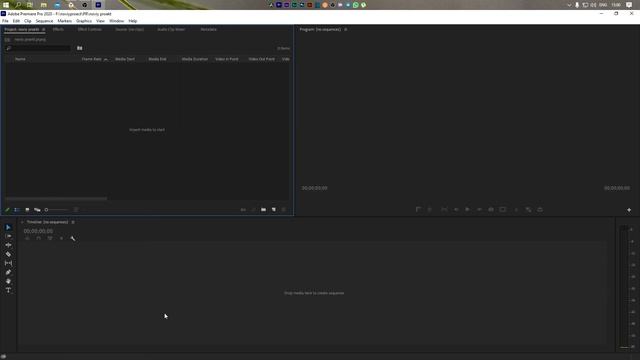The width and height of the screenshot is (640, 360).
Task: Toggle insert sequences as nests button
Action: tap(27, 239)
